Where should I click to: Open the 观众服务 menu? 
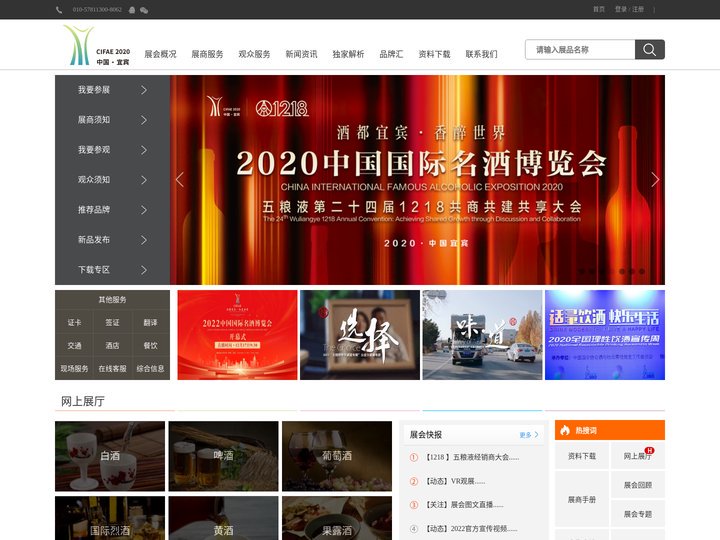[x=254, y=54]
